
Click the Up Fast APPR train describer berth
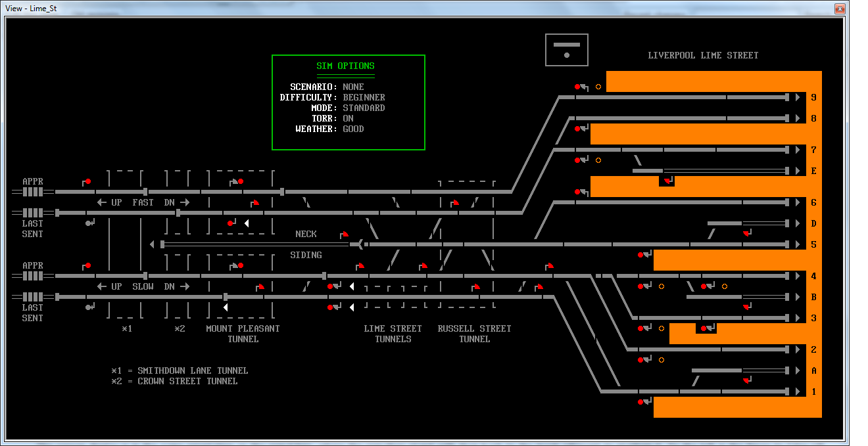pyautogui.click(x=33, y=192)
